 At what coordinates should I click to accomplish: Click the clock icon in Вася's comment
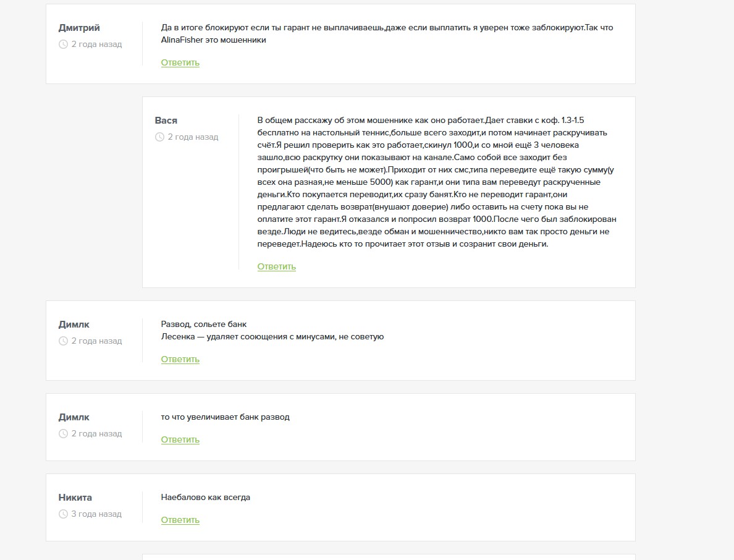(x=159, y=137)
